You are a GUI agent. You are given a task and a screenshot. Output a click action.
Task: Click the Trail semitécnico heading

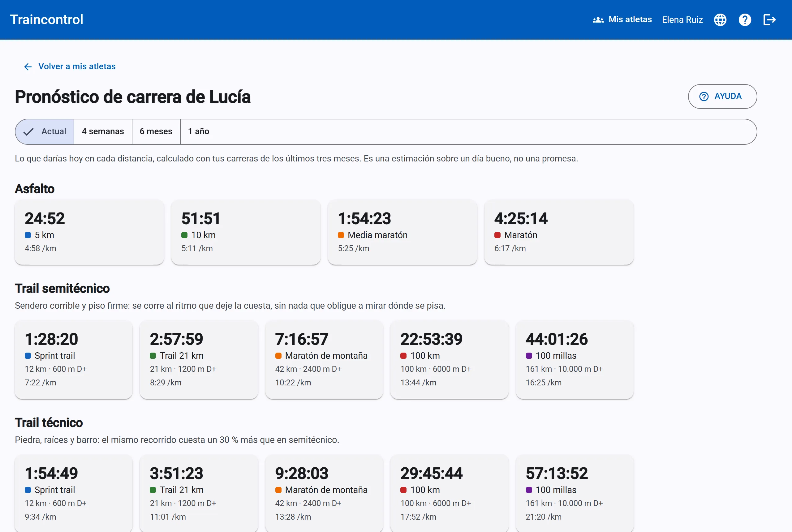click(62, 289)
